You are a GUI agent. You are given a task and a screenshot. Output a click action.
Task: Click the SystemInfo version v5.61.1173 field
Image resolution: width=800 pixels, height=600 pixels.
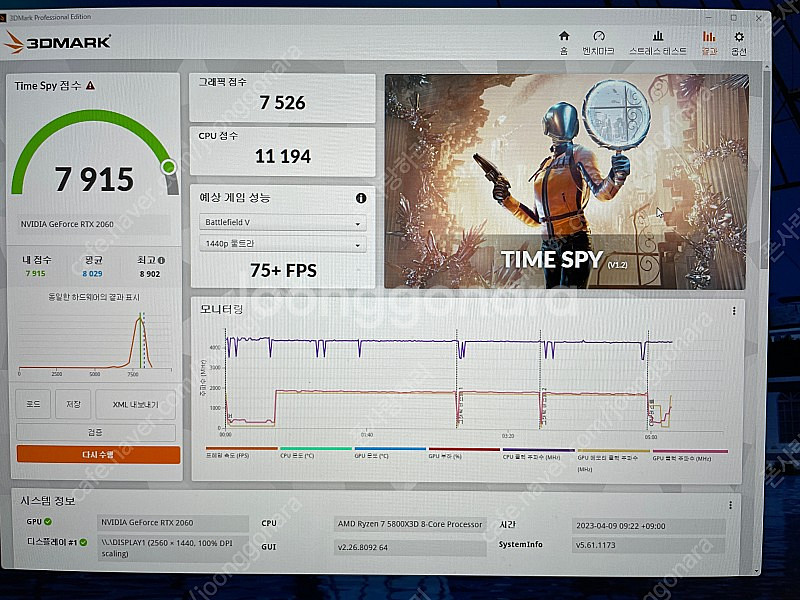pos(648,545)
